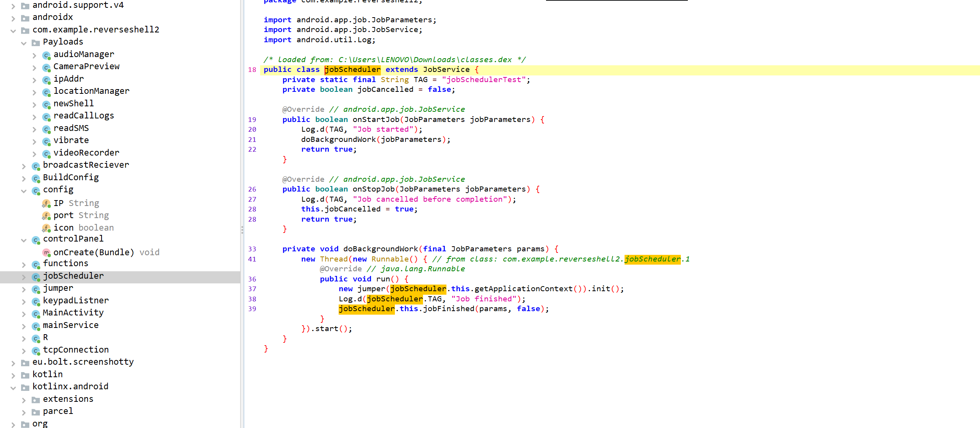Click the MainActivity class icon
This screenshot has width=980, height=428.
(36, 314)
